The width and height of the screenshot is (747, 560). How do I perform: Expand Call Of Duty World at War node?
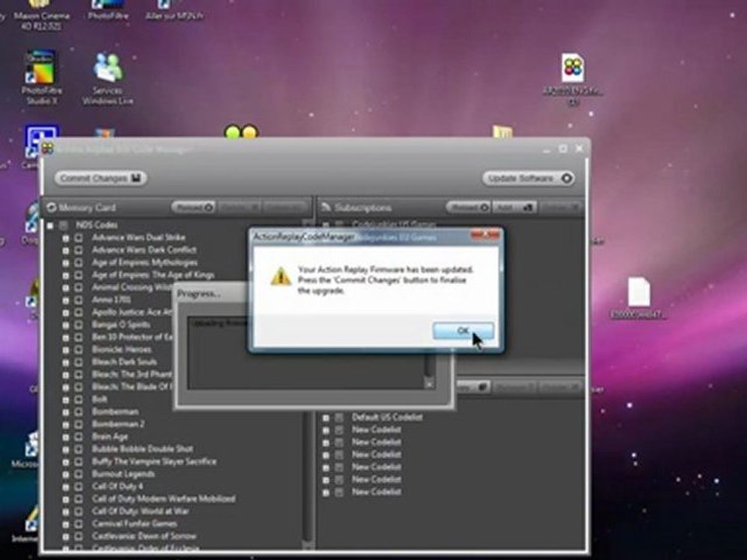tap(65, 512)
